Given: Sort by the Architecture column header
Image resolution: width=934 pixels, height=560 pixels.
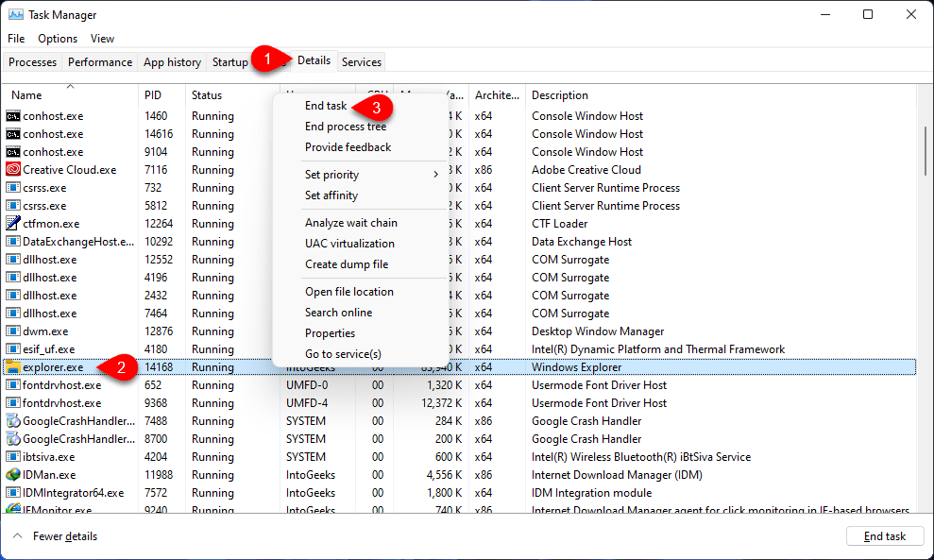Looking at the screenshot, I should [497, 95].
